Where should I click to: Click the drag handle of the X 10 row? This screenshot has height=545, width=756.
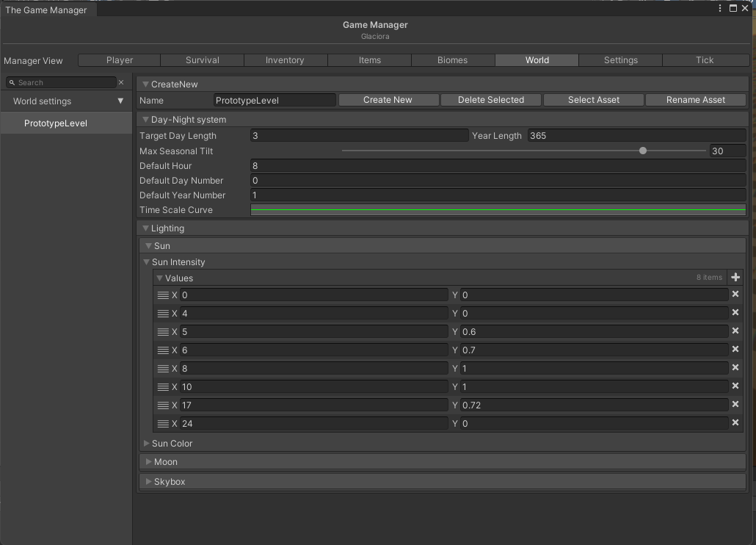tap(163, 386)
